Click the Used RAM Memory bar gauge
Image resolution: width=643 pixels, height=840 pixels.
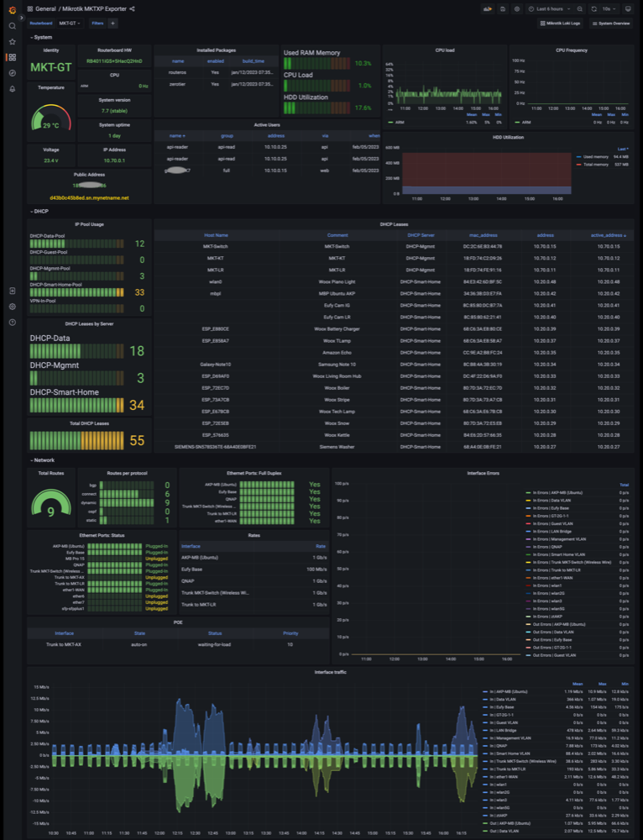(316, 63)
